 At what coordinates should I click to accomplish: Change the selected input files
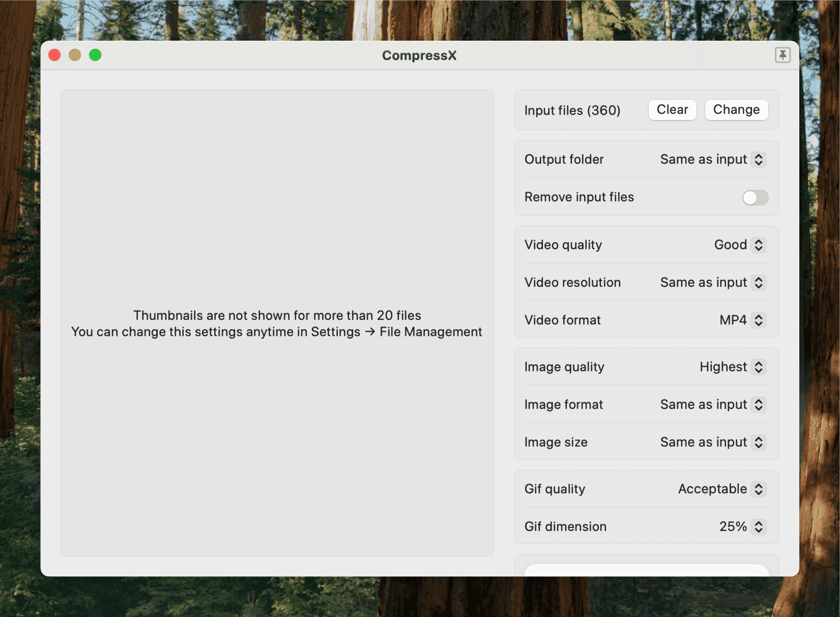coord(736,109)
